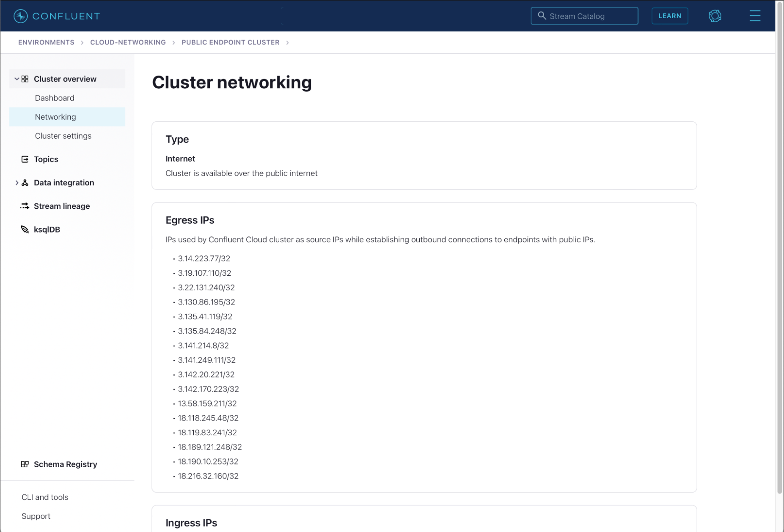Click egress IP 3.135.41.119/32

(205, 317)
